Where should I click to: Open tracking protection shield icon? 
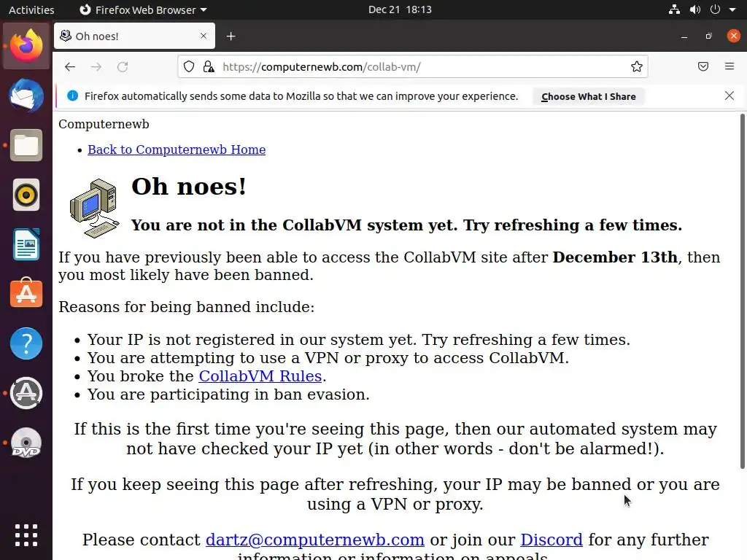189,66
